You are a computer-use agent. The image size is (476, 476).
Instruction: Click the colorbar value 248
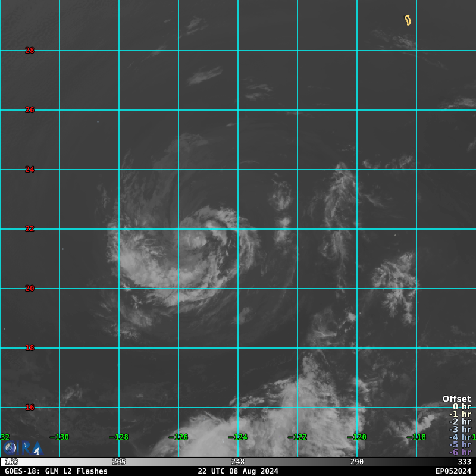(238, 462)
